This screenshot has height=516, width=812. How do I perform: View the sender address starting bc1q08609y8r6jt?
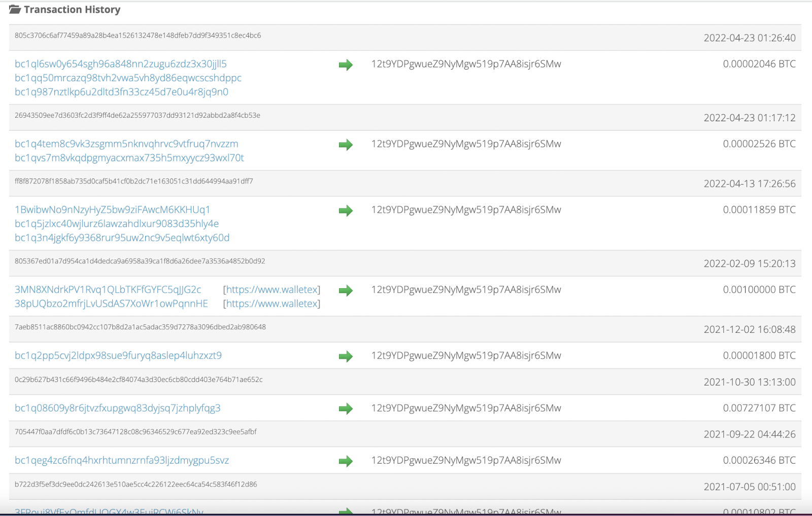coord(118,408)
